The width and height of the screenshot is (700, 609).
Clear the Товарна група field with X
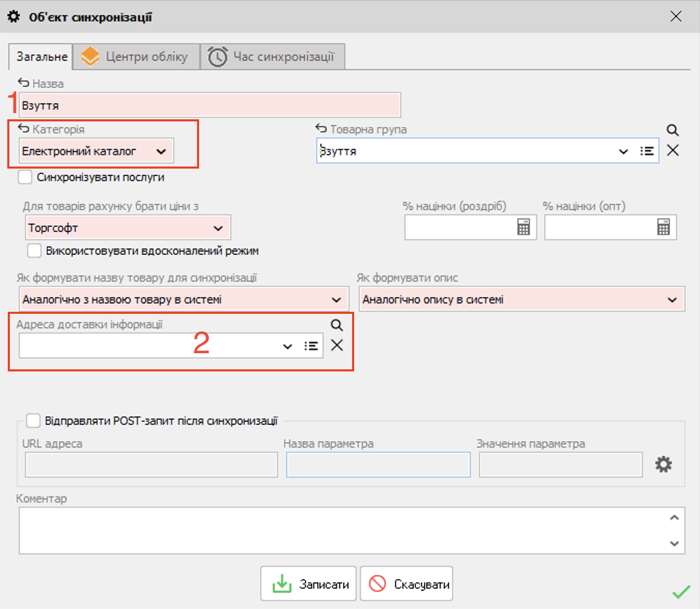pyautogui.click(x=673, y=150)
